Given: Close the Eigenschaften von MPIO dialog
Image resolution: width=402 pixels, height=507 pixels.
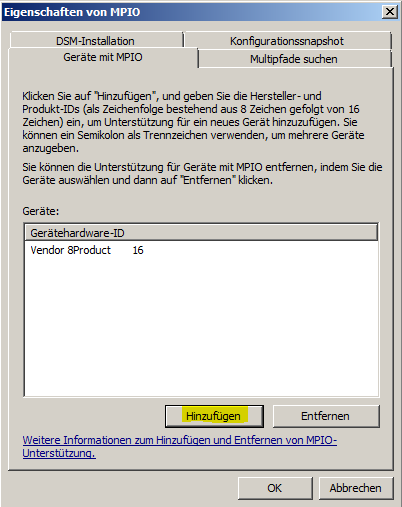Looking at the screenshot, I should [x=390, y=12].
